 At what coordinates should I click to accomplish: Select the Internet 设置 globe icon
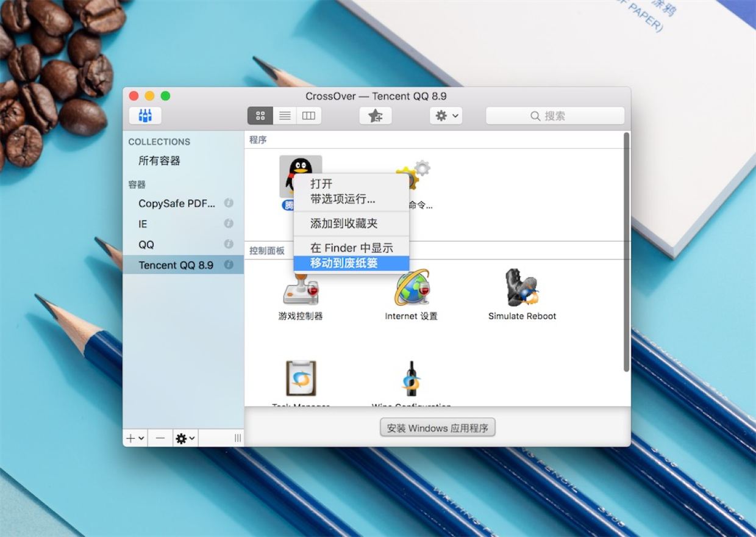point(412,287)
